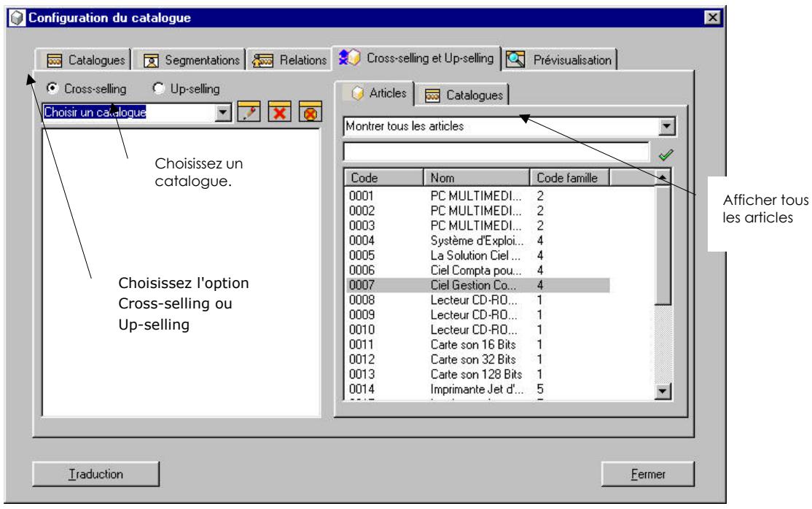Select the highlighted 'Ciel Gestion Co...' row

[x=477, y=285]
